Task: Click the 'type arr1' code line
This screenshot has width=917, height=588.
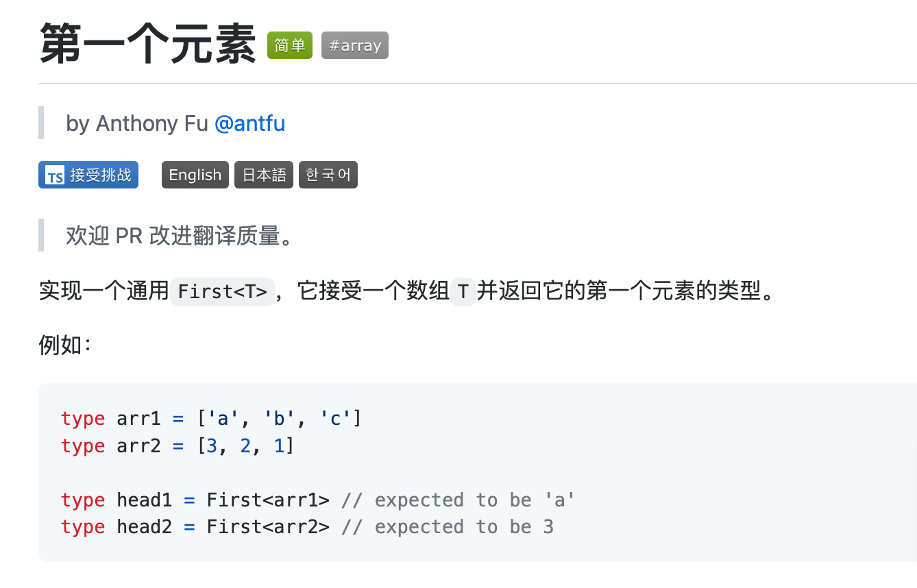Action: tap(210, 418)
